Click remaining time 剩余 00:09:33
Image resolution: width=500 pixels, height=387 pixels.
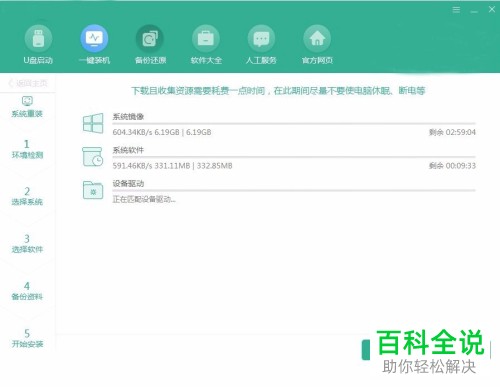452,166
